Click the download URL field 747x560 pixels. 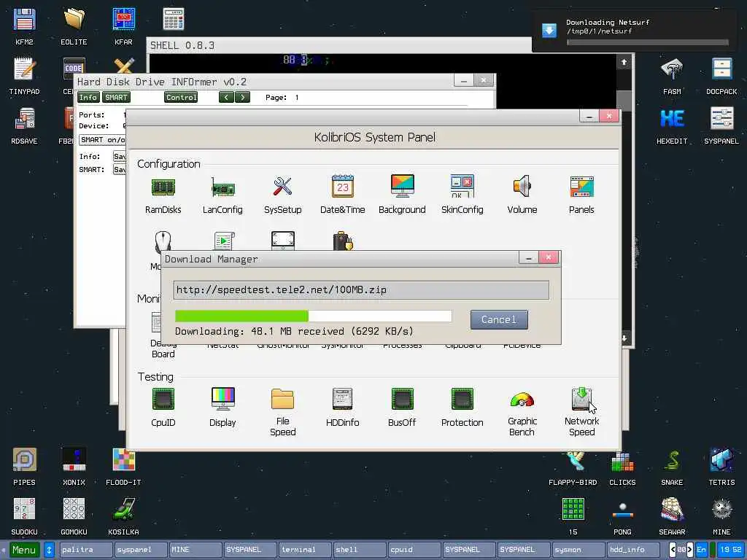(x=361, y=290)
